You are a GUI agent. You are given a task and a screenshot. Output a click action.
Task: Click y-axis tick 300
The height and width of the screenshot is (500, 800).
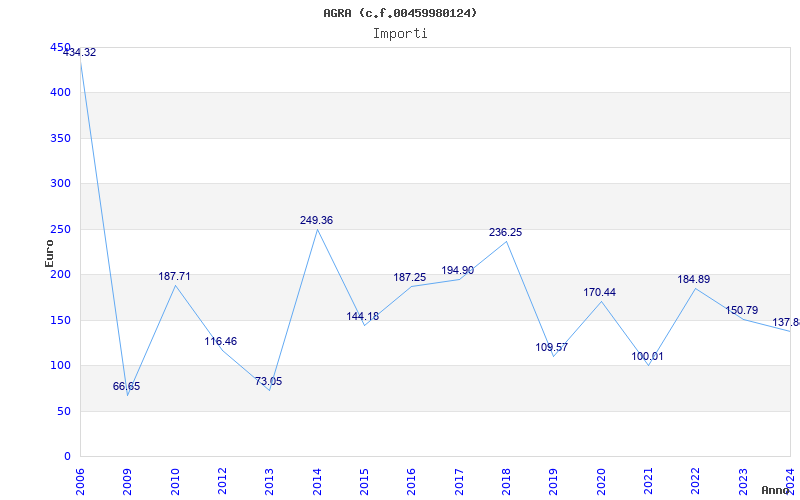60,184
